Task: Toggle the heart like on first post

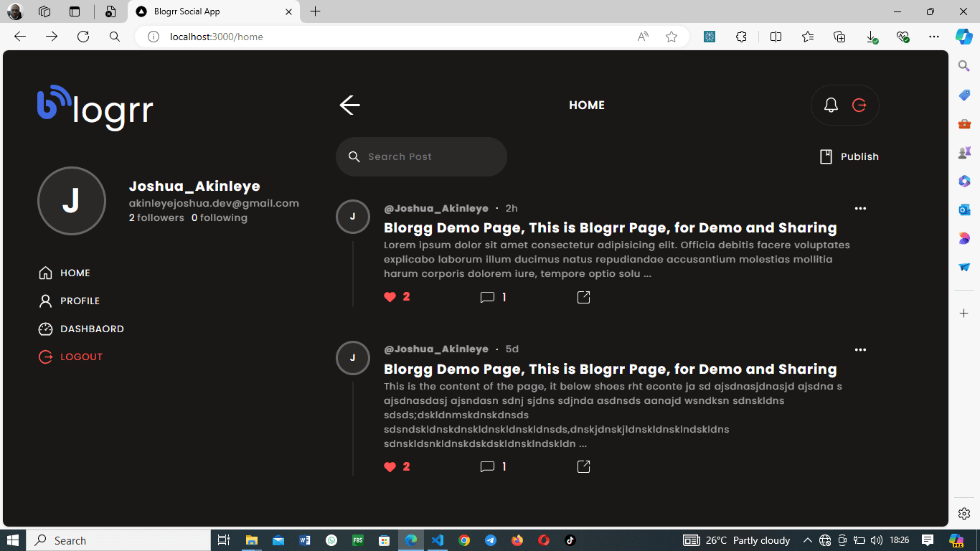Action: pyautogui.click(x=390, y=297)
